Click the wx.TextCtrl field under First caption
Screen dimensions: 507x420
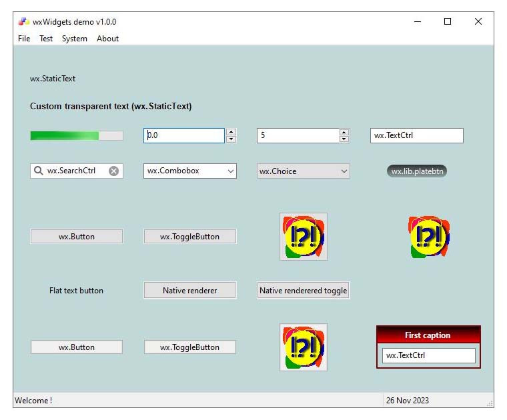coord(428,355)
